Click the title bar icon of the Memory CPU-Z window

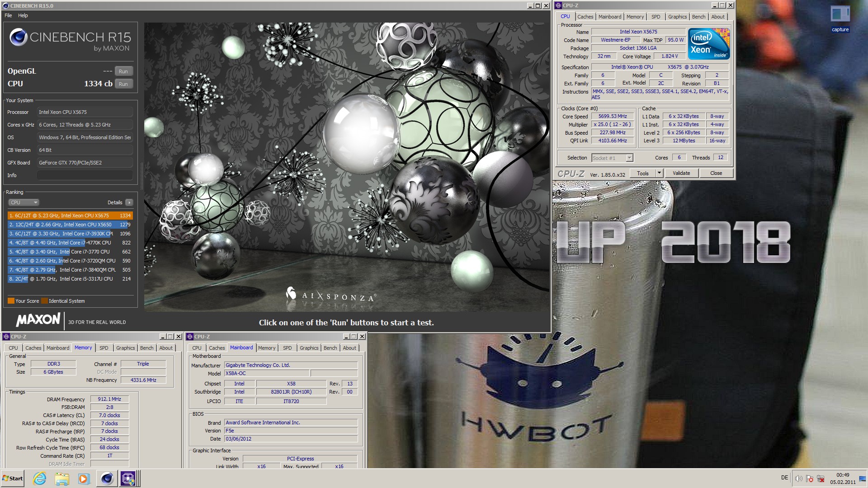click(x=6, y=337)
